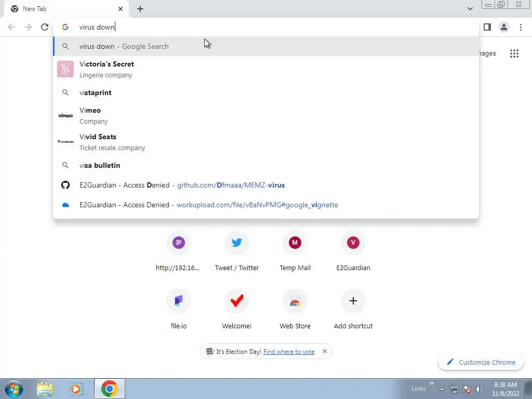Screen dimensions: 532x399
Task: Follow the 'Find where to vote' link
Action: [x=289, y=352]
